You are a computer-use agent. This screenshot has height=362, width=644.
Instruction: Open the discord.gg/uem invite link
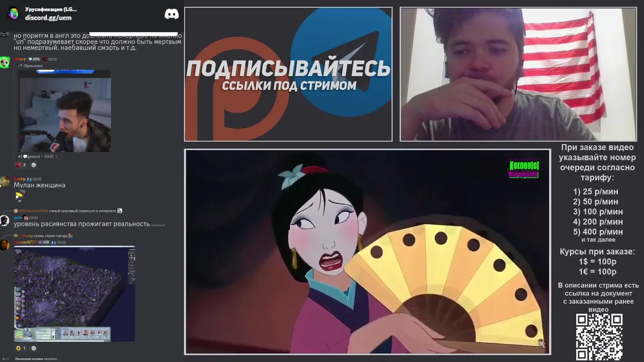pos(48,18)
